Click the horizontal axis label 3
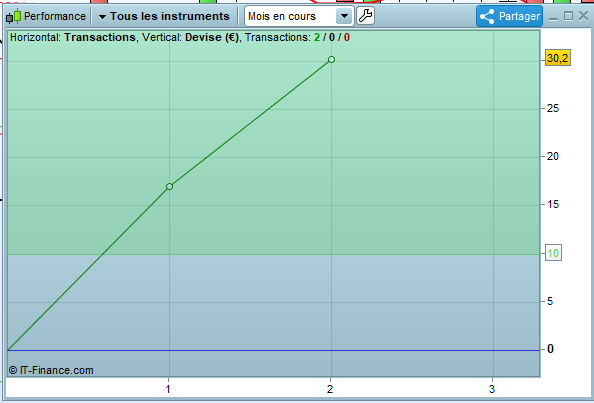This screenshot has height=403, width=594. coord(492,389)
